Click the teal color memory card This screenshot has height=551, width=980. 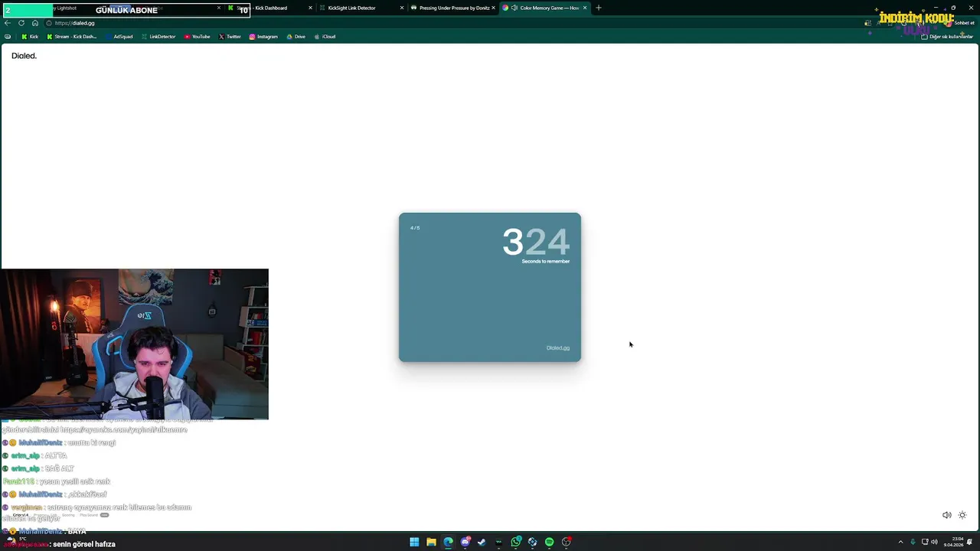pyautogui.click(x=490, y=287)
